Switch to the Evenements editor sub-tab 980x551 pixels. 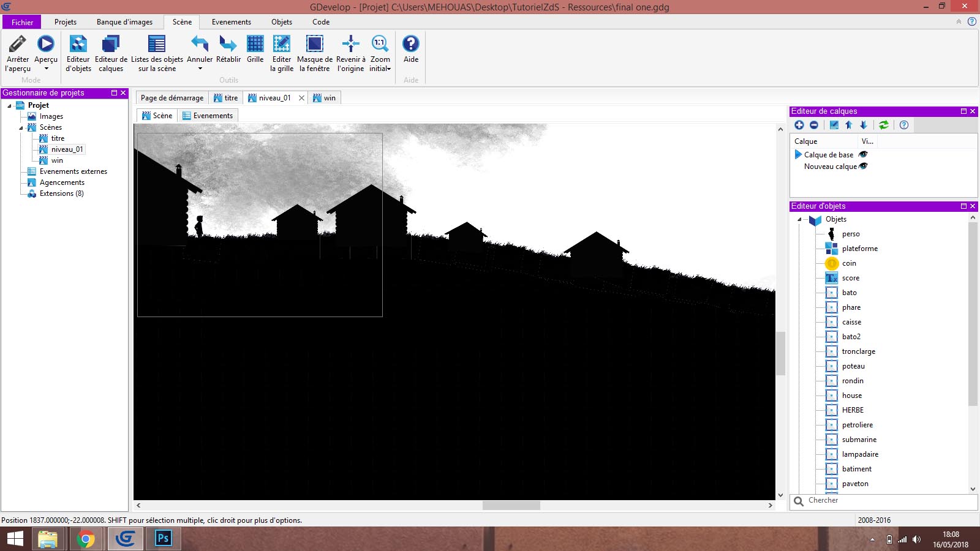(208, 116)
